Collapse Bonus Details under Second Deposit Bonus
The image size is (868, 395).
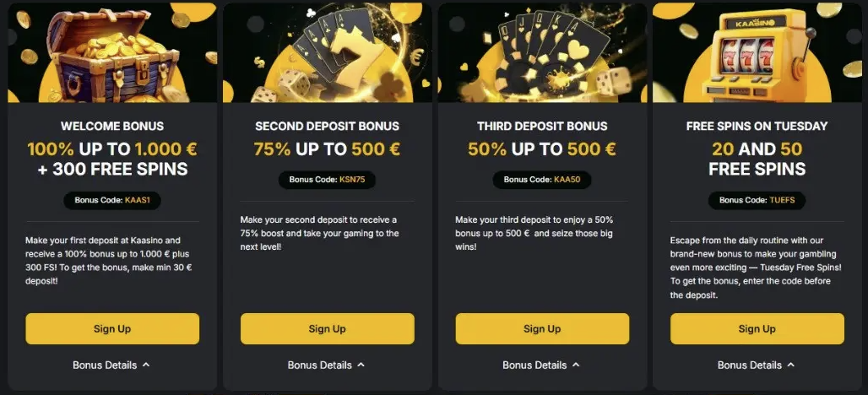(327, 365)
